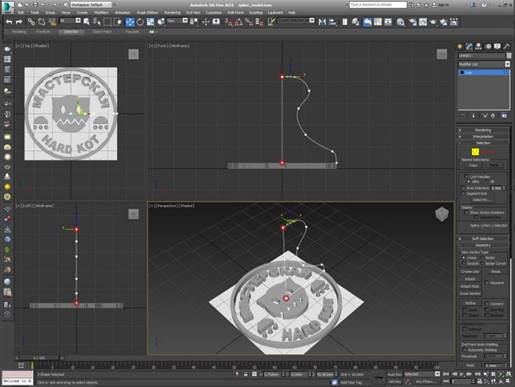Click the vertex sub-object selection icon

pos(475,152)
